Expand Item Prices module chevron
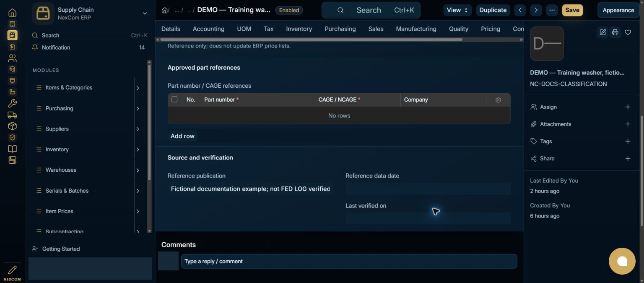The height and width of the screenshot is (283, 644). (x=138, y=211)
